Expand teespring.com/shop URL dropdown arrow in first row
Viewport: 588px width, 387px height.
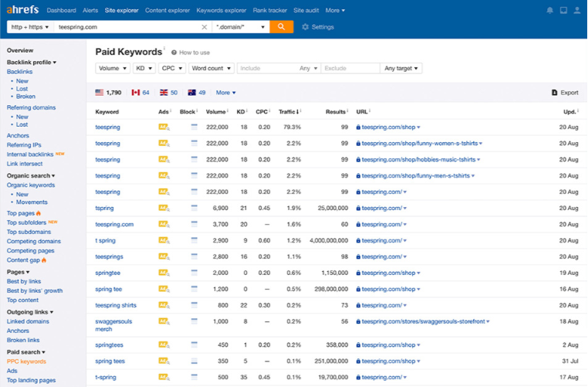click(418, 127)
